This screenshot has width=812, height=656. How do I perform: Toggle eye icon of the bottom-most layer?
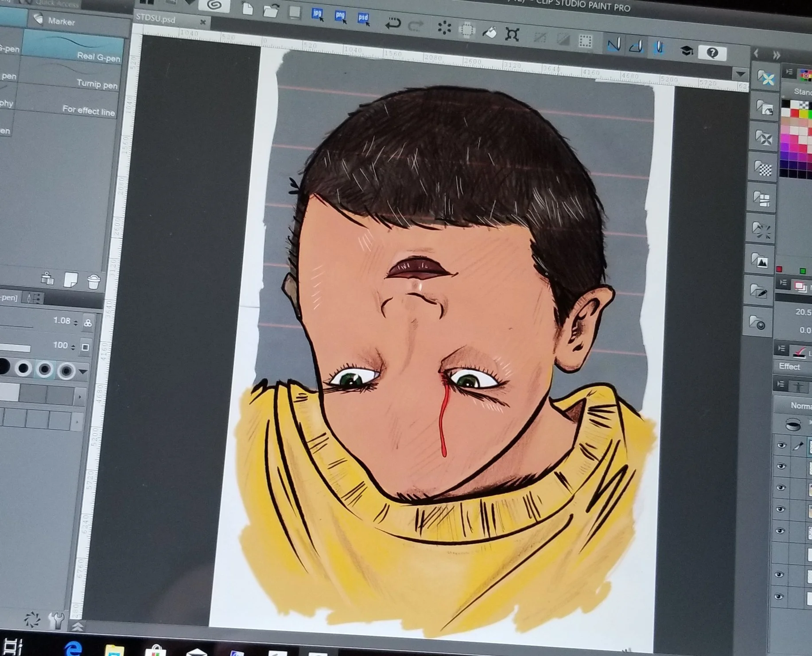(x=778, y=597)
